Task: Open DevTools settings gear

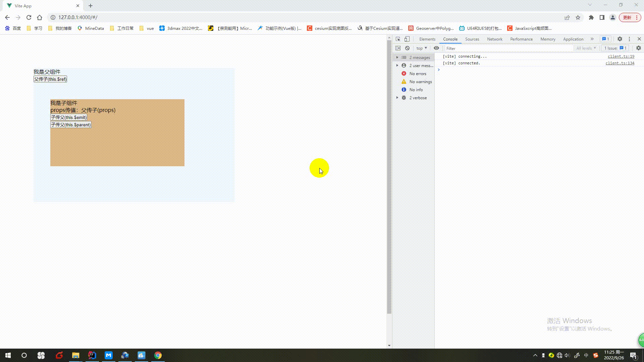Action: [620, 39]
